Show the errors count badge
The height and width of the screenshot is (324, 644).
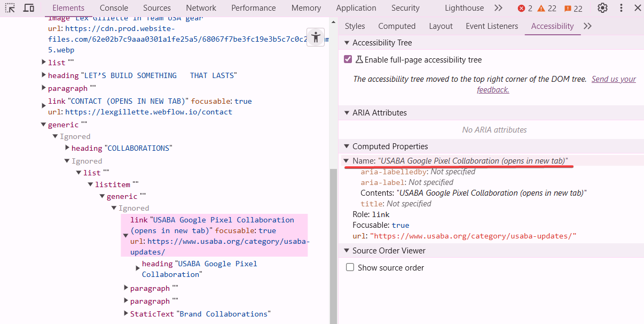525,8
